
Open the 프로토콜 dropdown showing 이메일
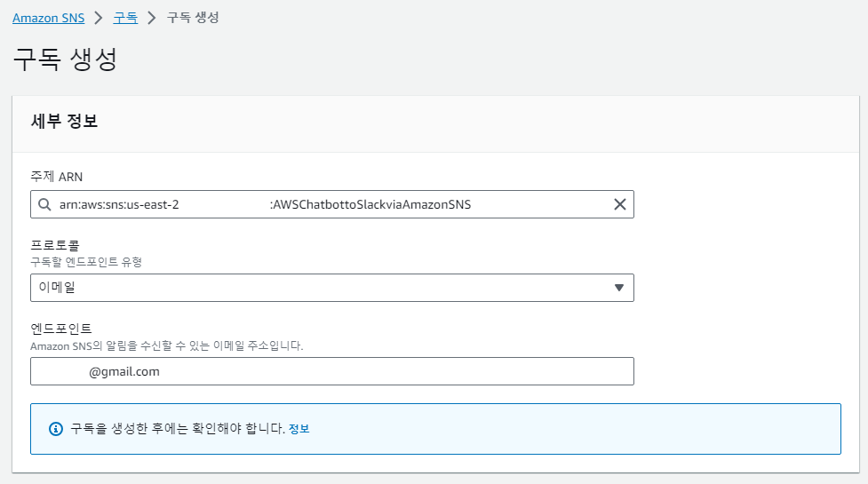coord(332,288)
